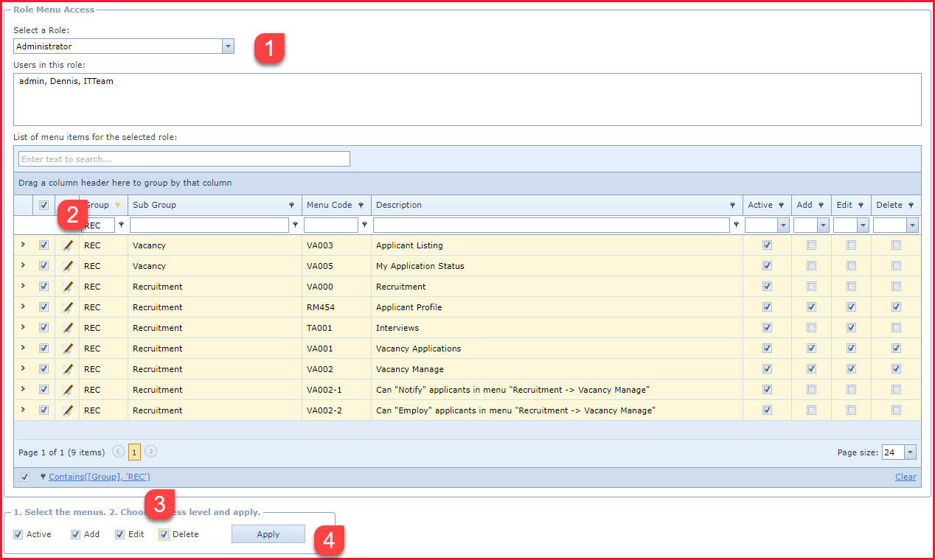Open the Menu Code column header filter icon

pos(361,206)
